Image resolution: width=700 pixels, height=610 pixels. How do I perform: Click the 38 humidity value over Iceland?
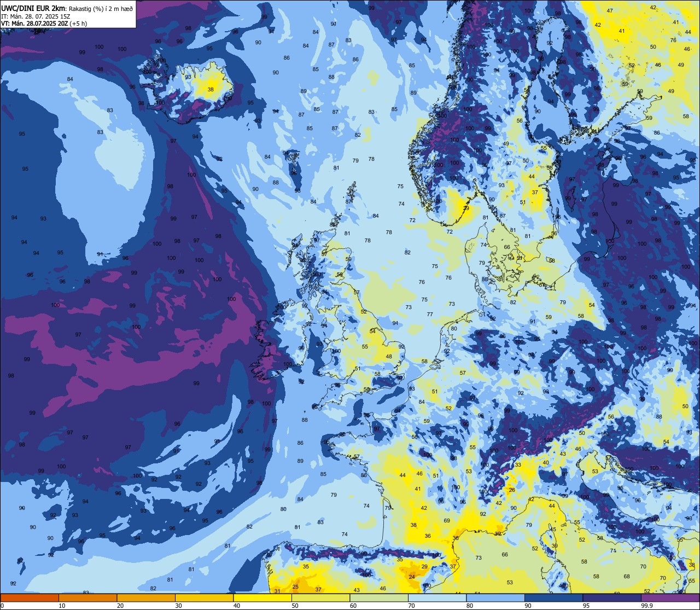[x=211, y=89]
